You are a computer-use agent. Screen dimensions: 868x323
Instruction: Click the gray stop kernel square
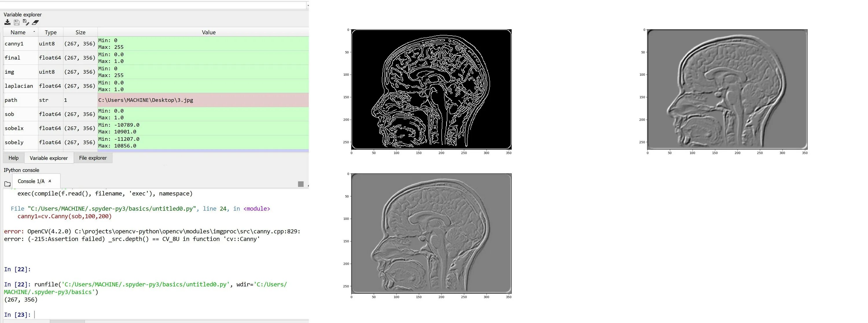coord(301,184)
